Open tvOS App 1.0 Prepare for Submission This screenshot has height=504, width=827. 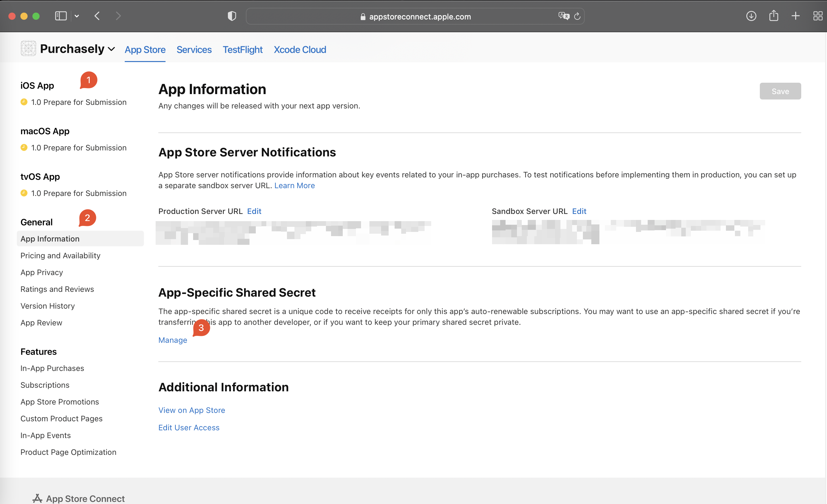click(x=79, y=194)
